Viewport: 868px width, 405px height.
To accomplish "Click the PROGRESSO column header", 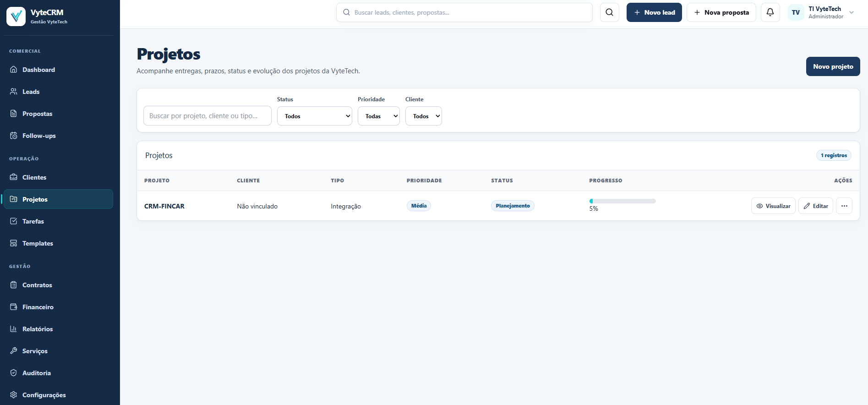I will (606, 181).
